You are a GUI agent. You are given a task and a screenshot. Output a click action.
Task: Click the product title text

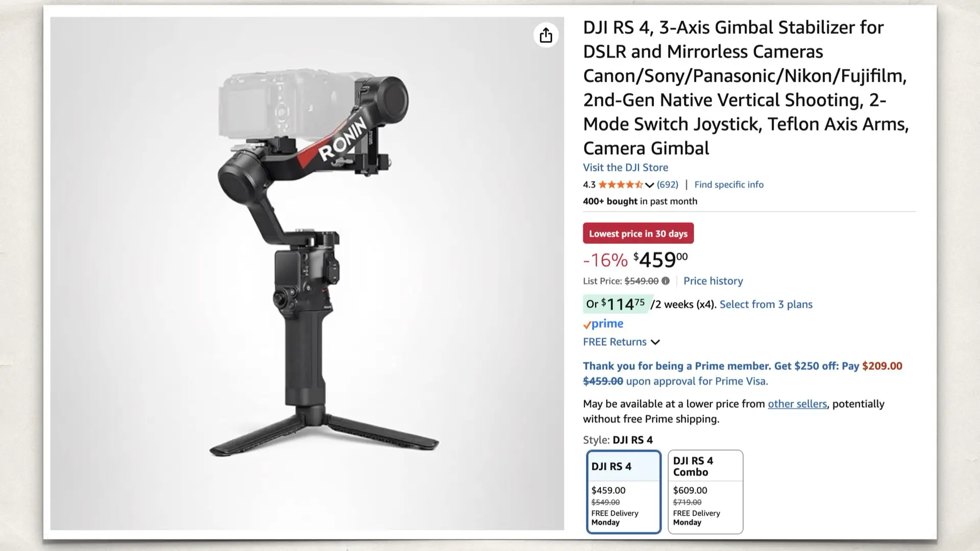(746, 87)
